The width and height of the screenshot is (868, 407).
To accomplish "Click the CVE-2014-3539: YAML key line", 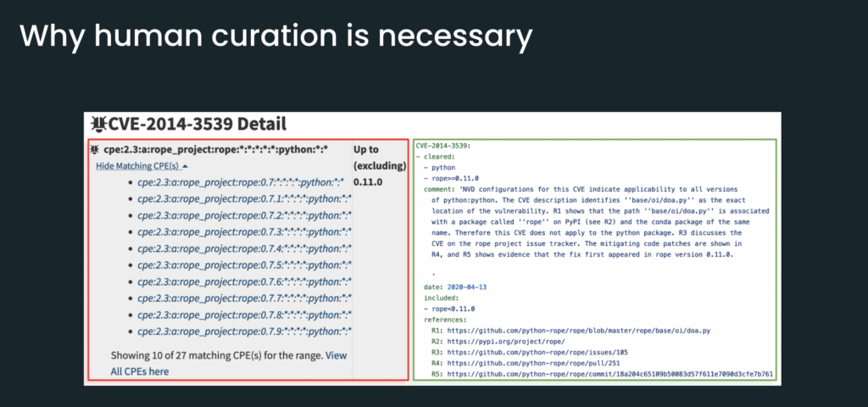I will click(442, 146).
